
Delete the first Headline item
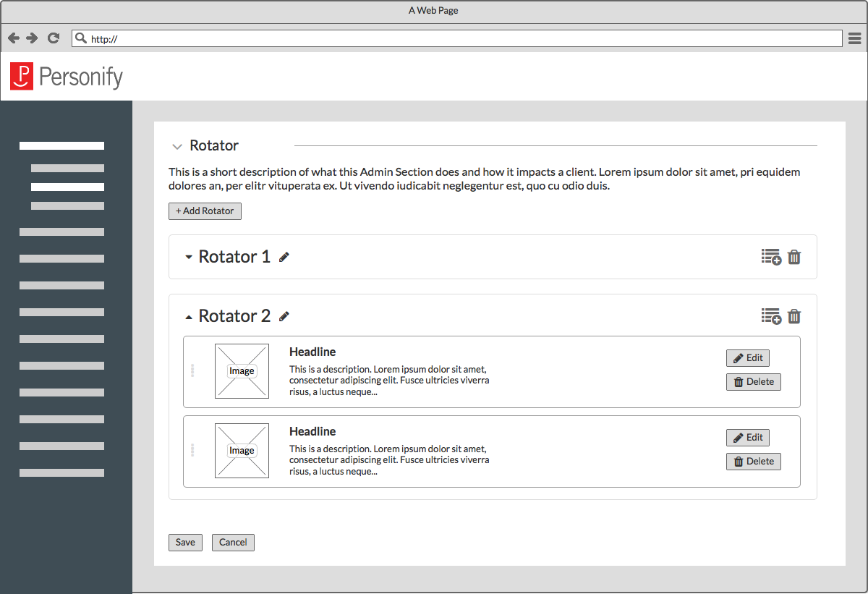coord(754,382)
